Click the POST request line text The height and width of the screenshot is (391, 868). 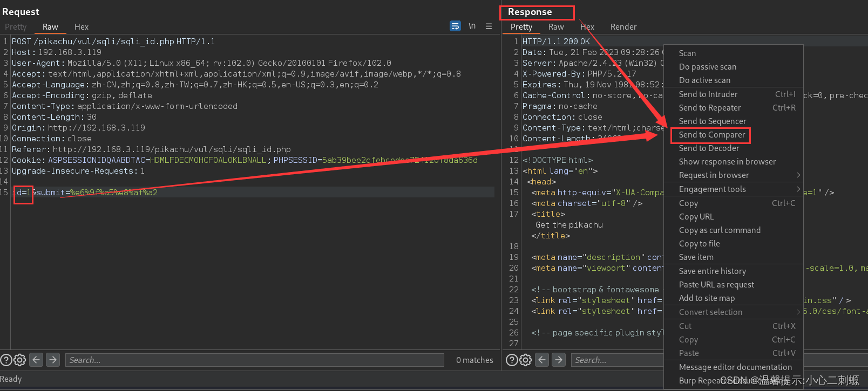tap(113, 42)
